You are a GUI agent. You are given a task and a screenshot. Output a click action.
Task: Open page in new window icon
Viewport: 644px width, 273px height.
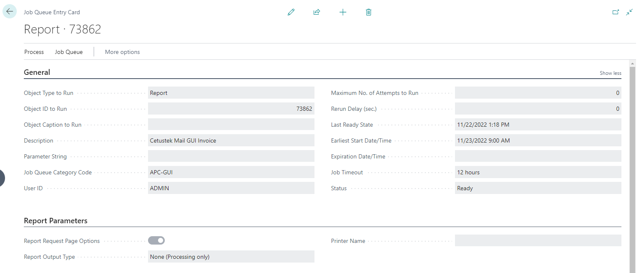[x=616, y=12]
